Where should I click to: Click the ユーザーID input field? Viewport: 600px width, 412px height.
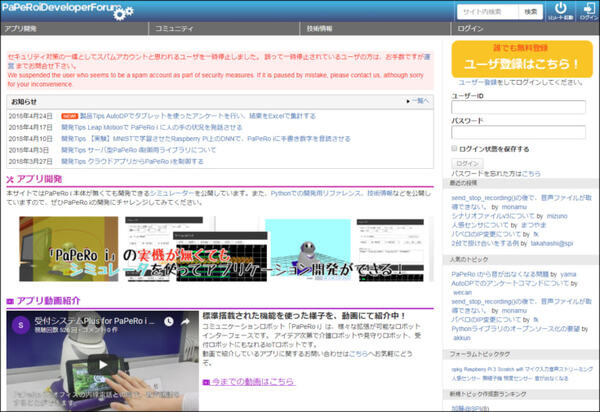[x=518, y=106]
